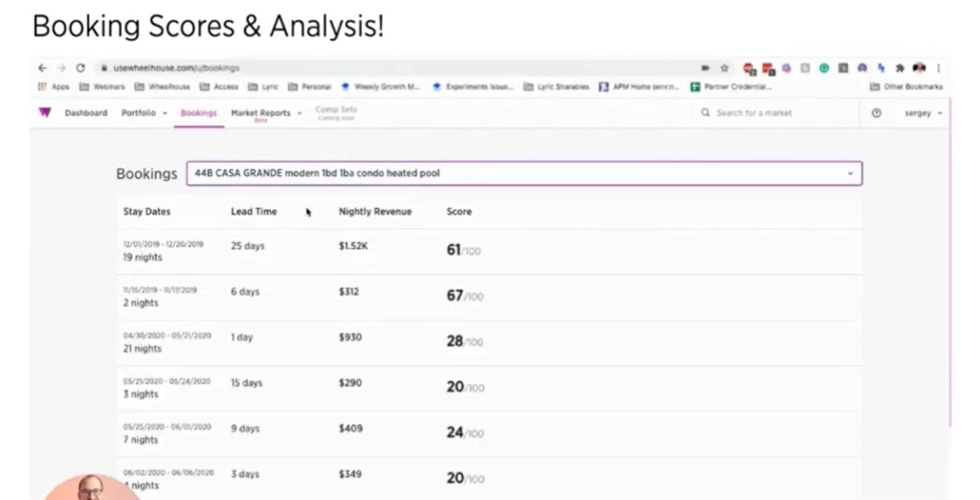Click the $1.52K revenue cell
Screen dimensions: 980x500
pyautogui.click(x=353, y=246)
